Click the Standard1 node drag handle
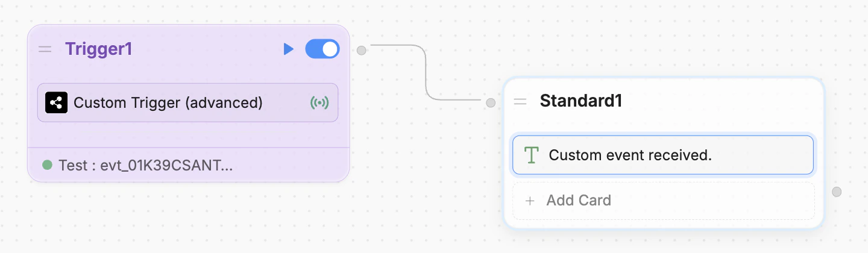The image size is (868, 253). click(520, 102)
